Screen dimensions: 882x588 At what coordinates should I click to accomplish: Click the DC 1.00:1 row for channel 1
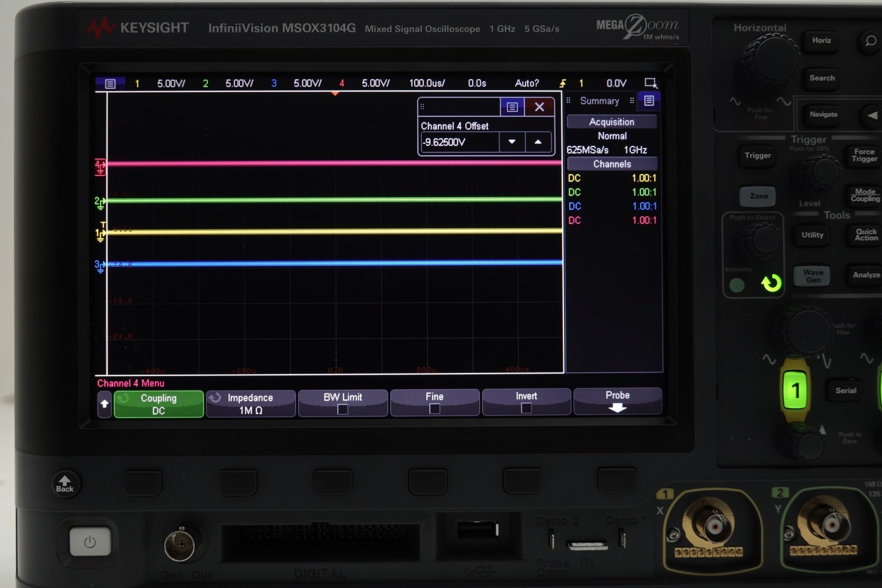click(612, 178)
